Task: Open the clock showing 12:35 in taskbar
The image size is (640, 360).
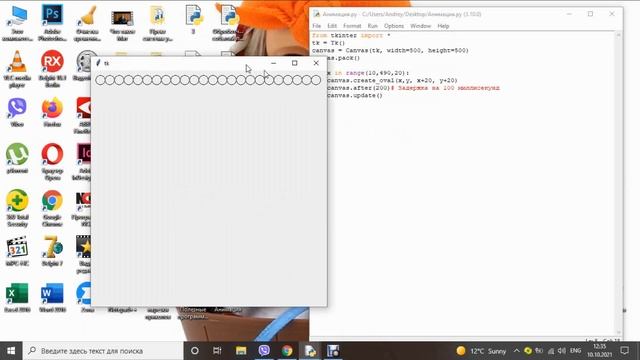Action: click(x=600, y=351)
